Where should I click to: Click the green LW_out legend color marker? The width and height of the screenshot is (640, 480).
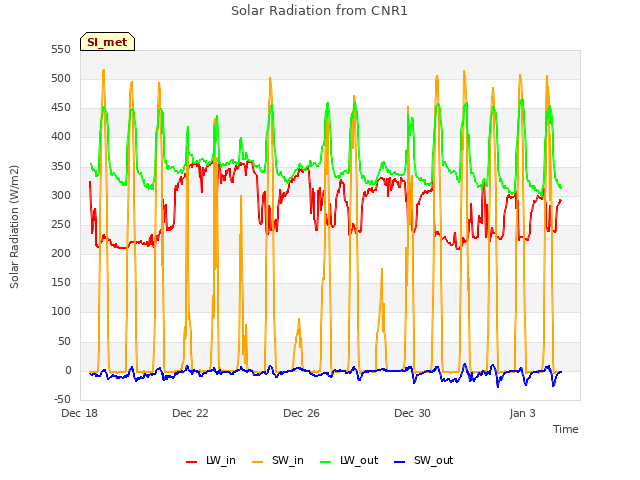click(x=326, y=462)
